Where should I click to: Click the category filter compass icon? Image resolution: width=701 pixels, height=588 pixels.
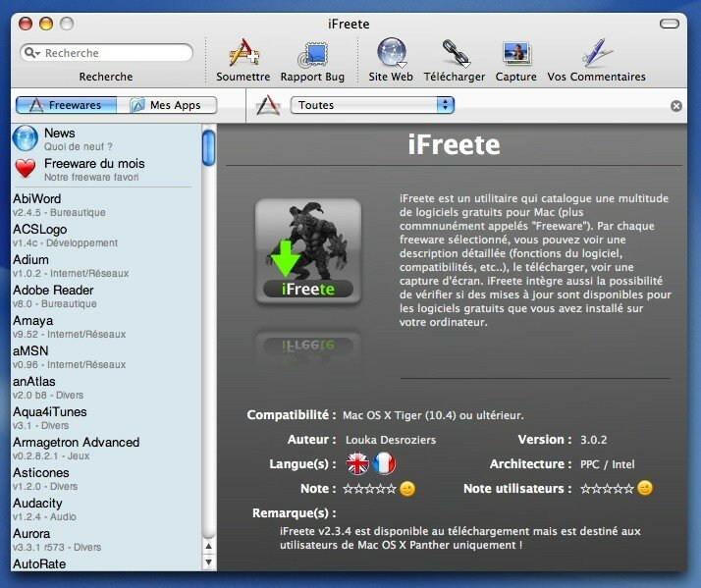pyautogui.click(x=268, y=106)
